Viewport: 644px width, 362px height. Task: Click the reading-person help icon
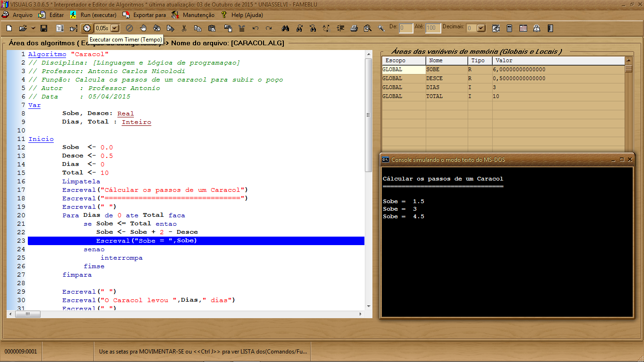click(537, 28)
